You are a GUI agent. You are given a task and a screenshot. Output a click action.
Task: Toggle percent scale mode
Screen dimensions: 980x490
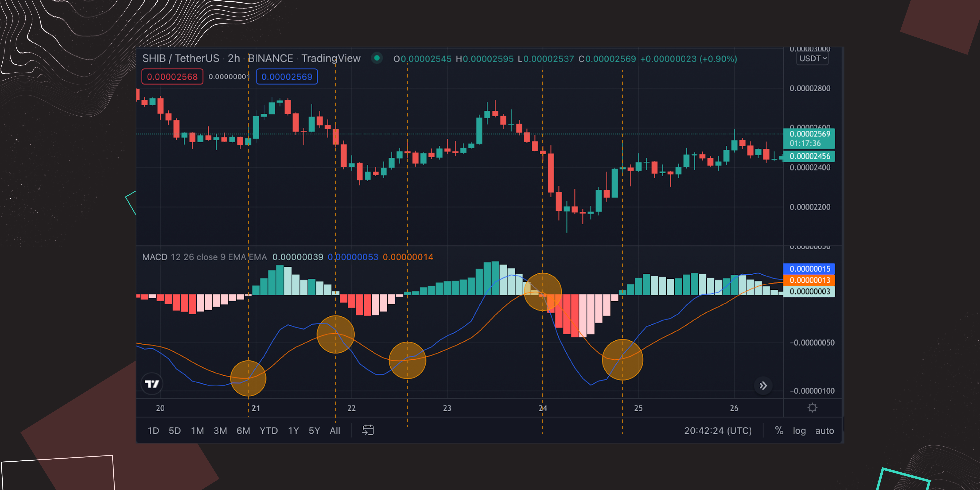pyautogui.click(x=779, y=431)
